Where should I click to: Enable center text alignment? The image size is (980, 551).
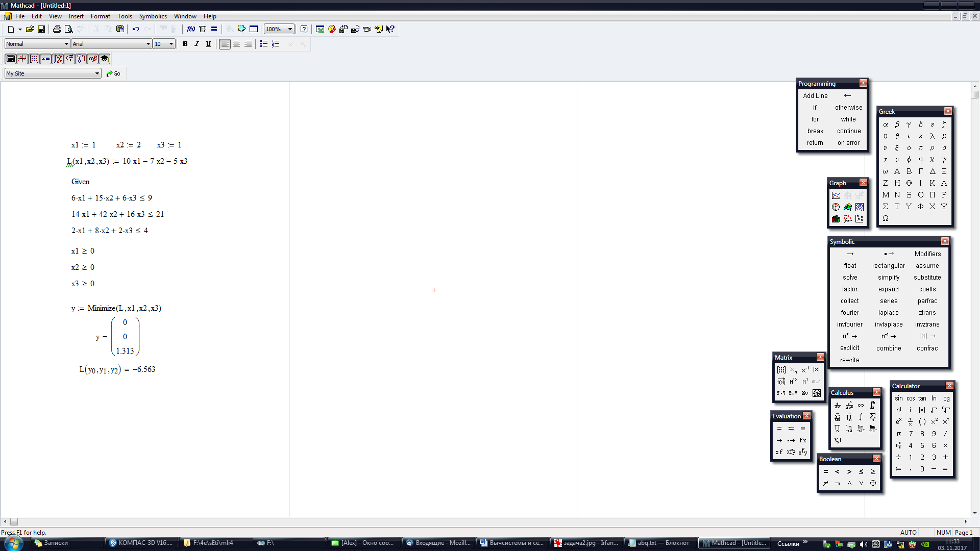point(236,44)
